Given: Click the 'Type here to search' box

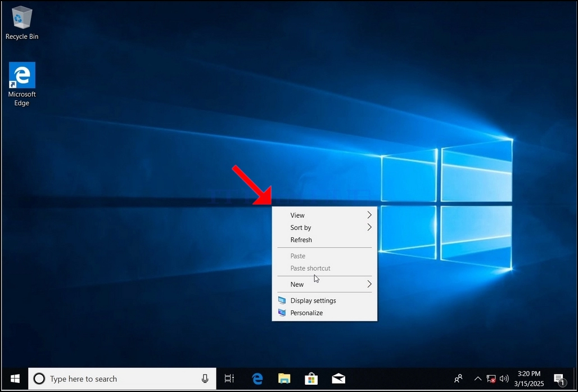Looking at the screenshot, I should [x=122, y=379].
